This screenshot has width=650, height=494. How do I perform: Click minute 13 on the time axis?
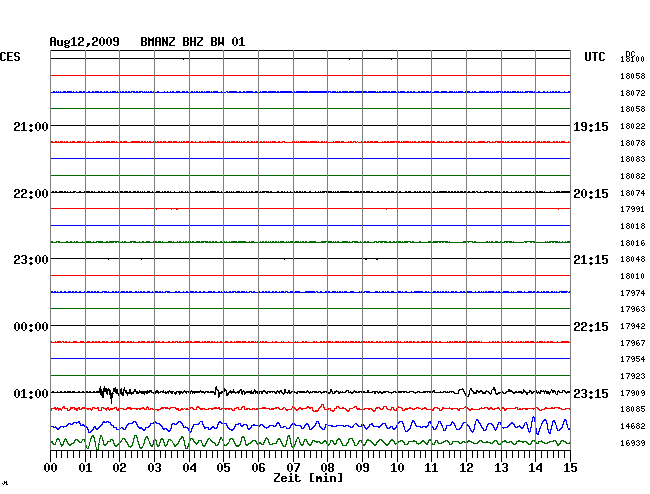pos(501,468)
